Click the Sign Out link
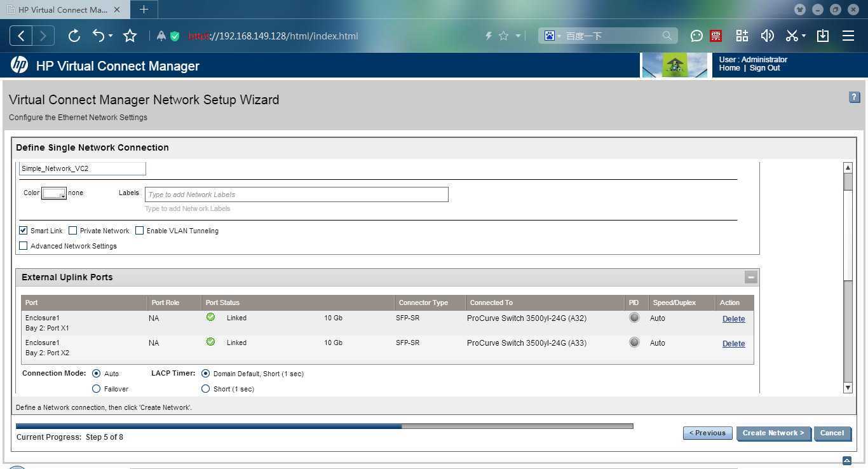The height and width of the screenshot is (469, 868). tap(764, 68)
